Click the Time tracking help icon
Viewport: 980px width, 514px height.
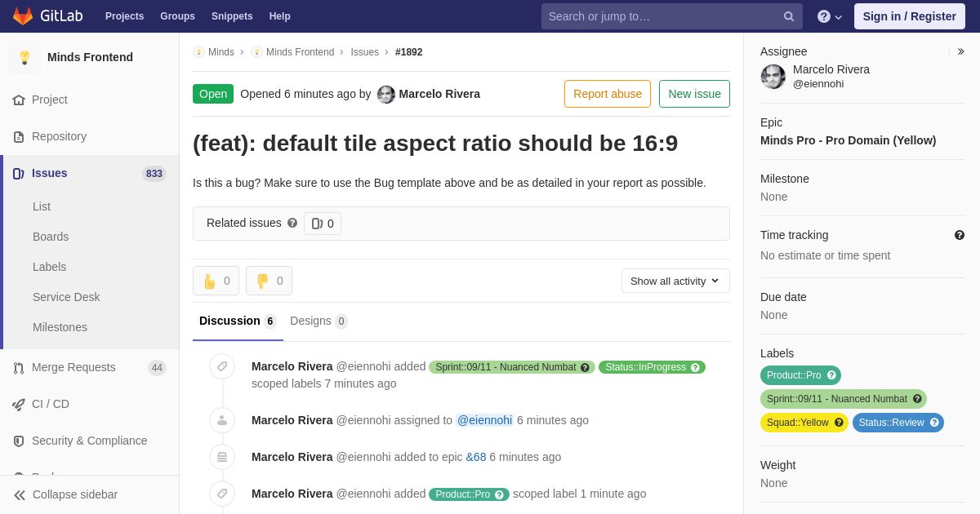(x=960, y=235)
